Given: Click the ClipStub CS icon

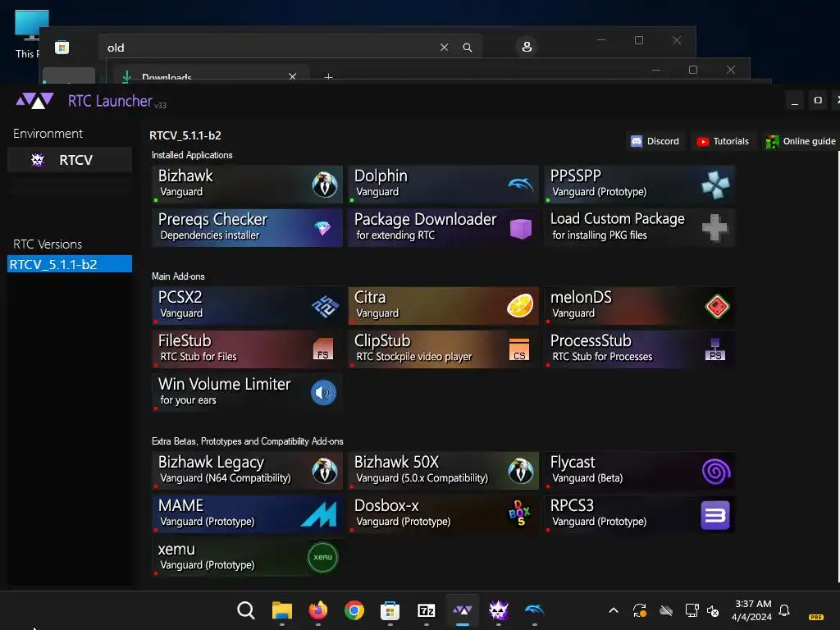Looking at the screenshot, I should [x=519, y=349].
